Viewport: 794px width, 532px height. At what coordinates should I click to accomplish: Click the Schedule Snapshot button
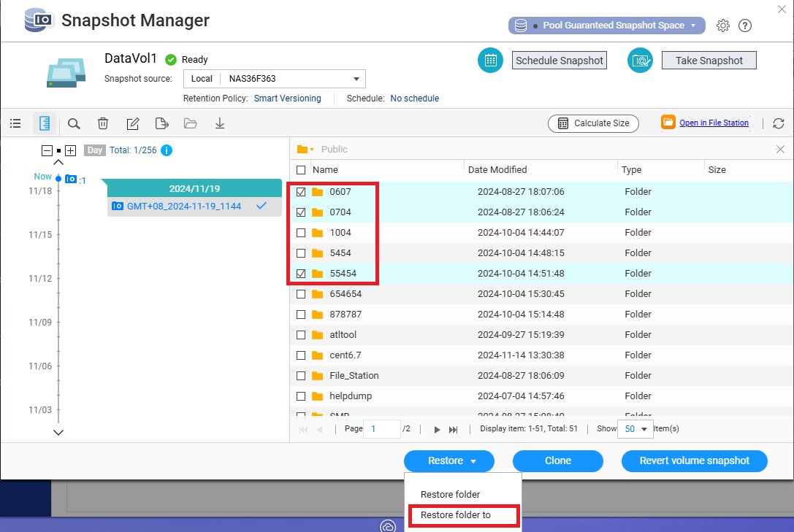point(559,60)
